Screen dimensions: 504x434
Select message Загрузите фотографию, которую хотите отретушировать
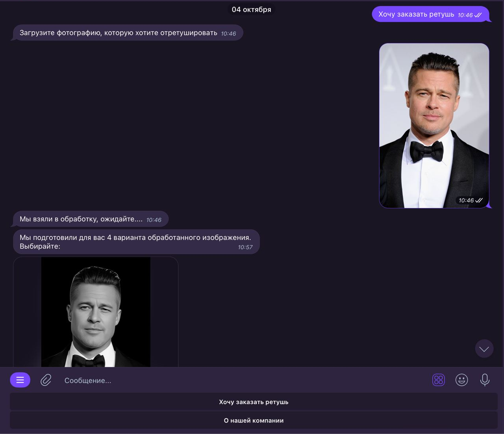click(128, 33)
